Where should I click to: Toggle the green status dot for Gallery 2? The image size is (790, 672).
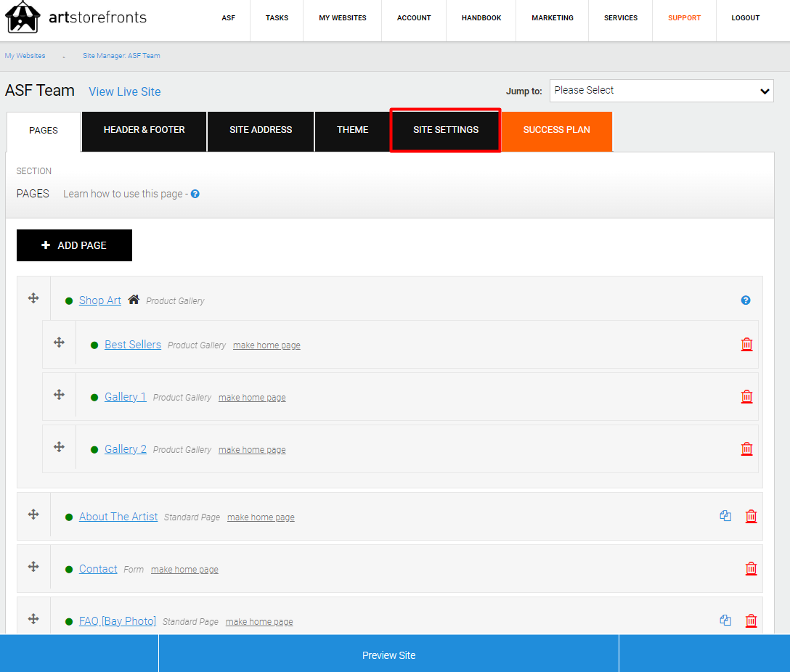(94, 450)
